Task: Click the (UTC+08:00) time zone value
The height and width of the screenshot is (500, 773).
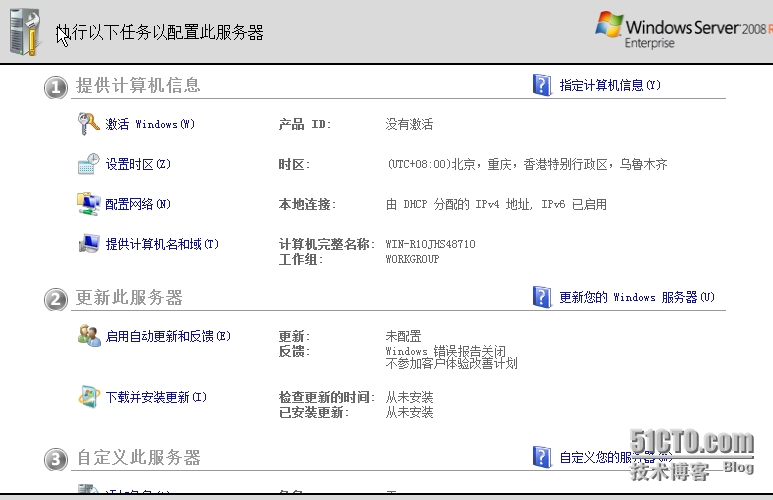Action: click(527, 164)
